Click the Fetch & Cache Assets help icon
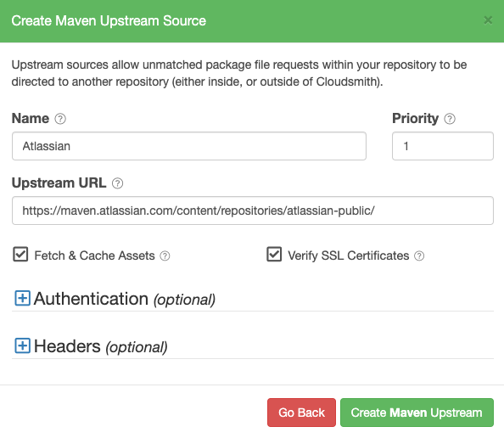This screenshot has height=438, width=504. pos(165,256)
